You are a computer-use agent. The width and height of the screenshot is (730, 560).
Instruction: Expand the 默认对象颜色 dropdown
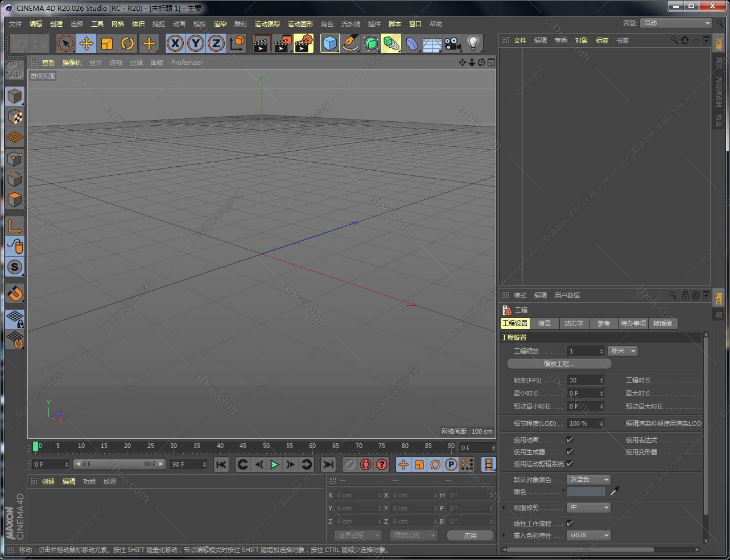coord(588,479)
